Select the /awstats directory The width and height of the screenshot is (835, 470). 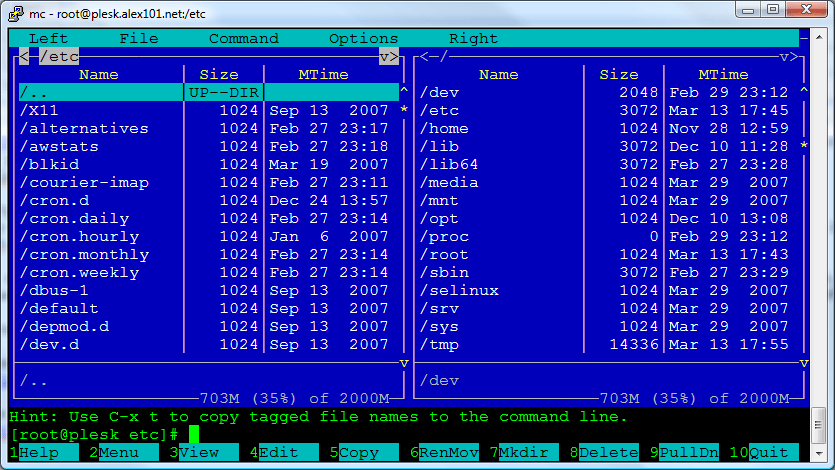point(209,146)
